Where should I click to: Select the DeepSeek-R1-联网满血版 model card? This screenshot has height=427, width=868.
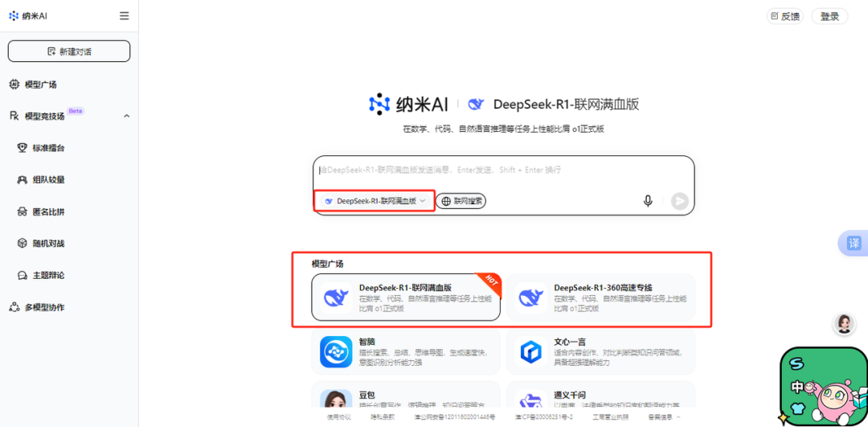click(x=406, y=298)
